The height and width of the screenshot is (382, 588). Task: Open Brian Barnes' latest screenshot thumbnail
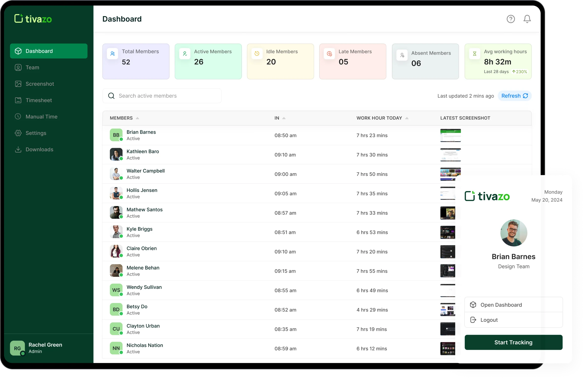[450, 135]
